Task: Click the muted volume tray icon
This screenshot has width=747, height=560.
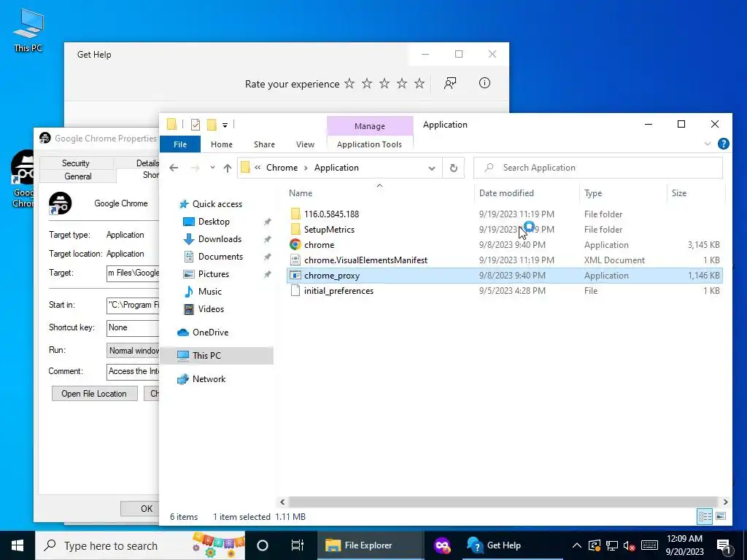Action: click(x=629, y=545)
